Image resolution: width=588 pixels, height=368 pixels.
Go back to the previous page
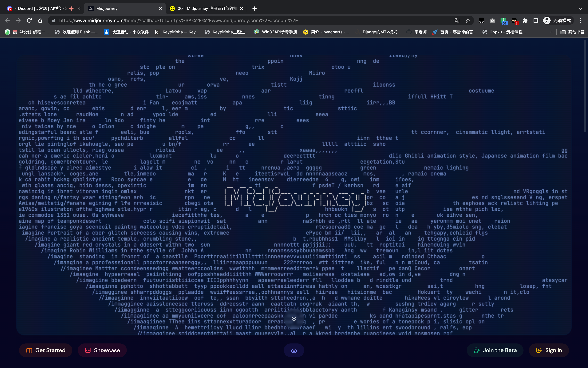tap(7, 20)
